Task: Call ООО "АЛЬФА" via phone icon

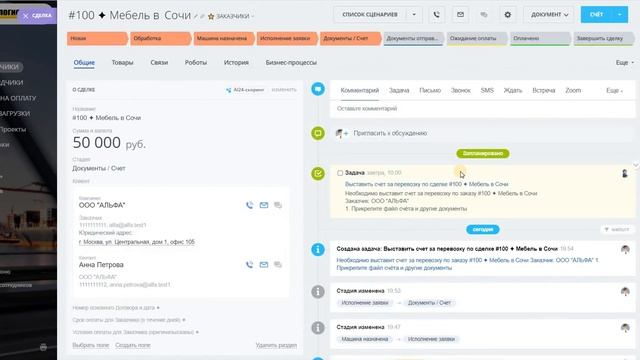Action: click(x=249, y=205)
